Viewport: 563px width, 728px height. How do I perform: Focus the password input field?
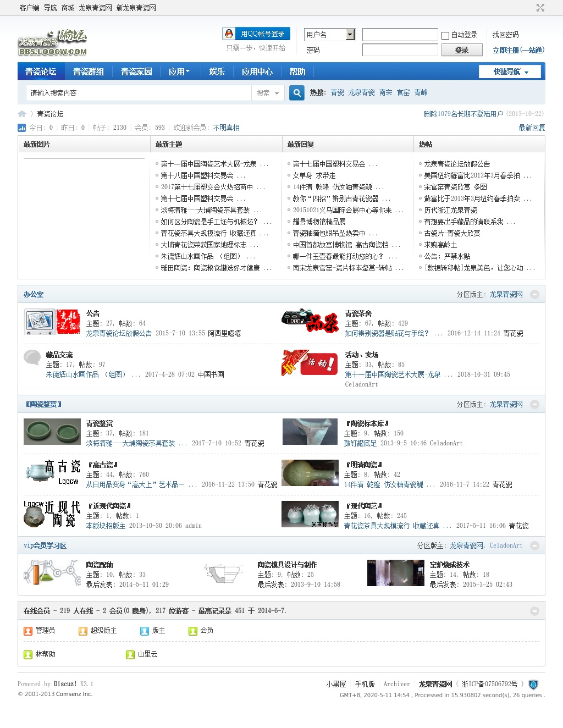400,50
